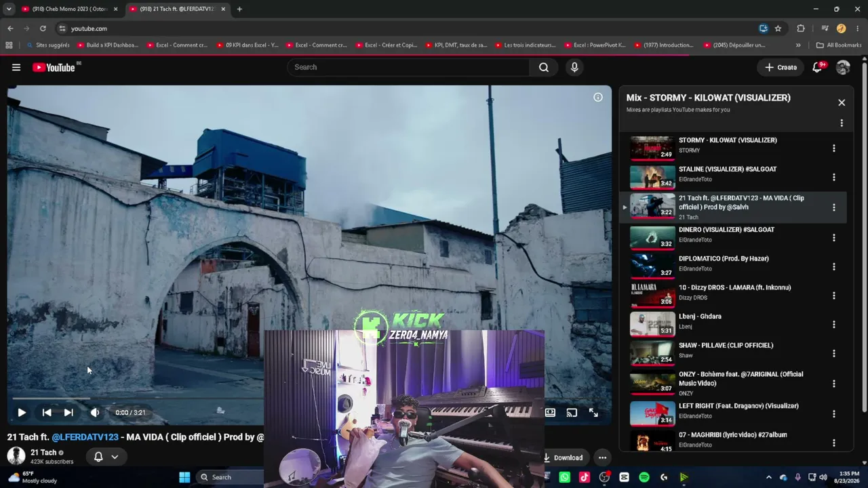Enter full screen mode

(593, 412)
